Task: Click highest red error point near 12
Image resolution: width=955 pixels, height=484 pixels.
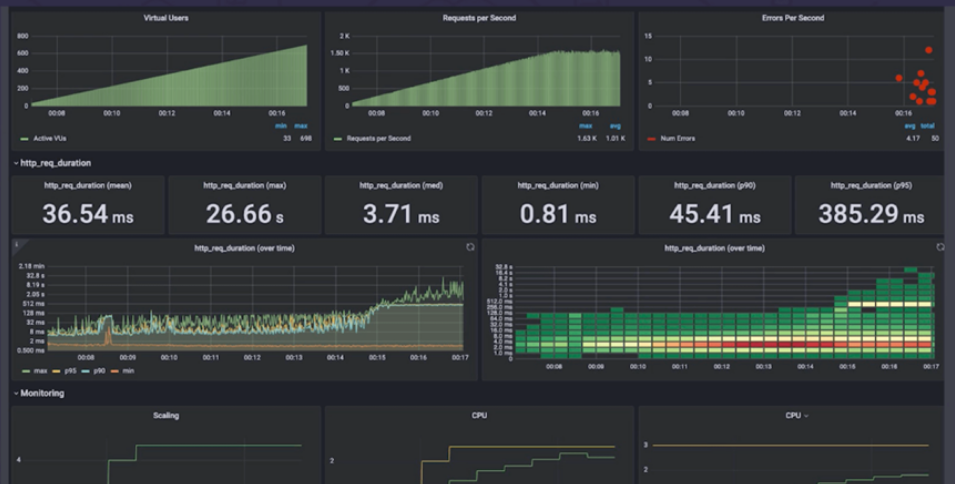Action: tap(928, 50)
